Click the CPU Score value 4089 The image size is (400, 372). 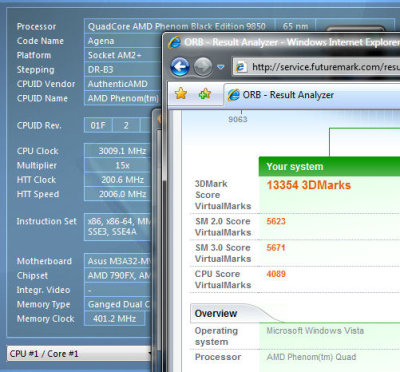click(276, 274)
